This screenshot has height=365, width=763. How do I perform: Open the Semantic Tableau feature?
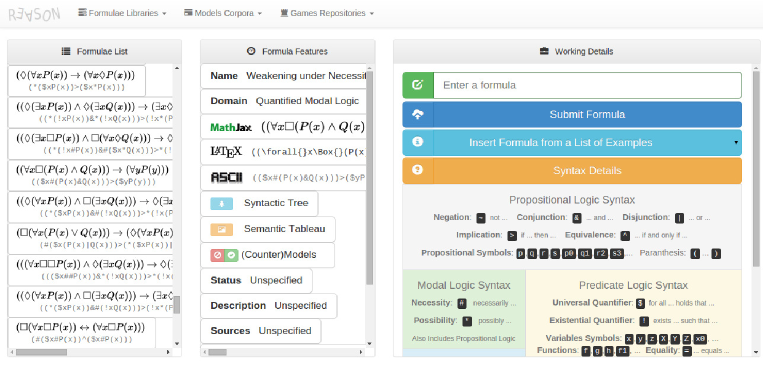268,229
